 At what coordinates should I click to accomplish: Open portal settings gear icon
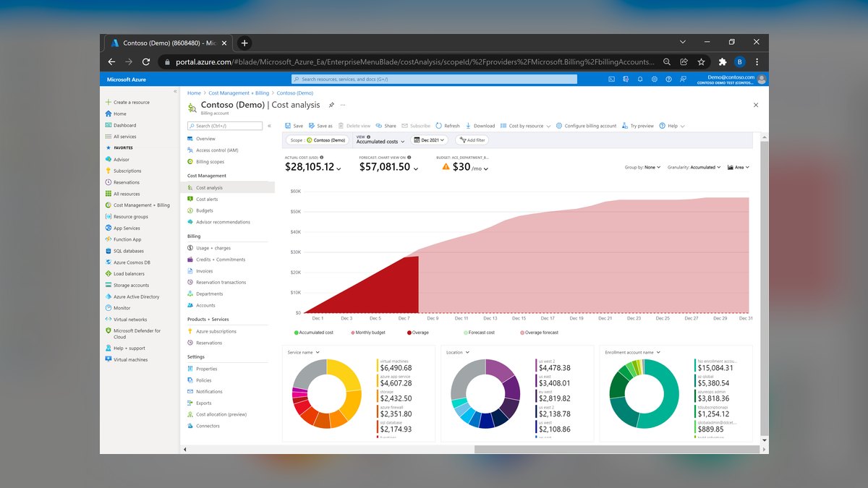coord(655,79)
